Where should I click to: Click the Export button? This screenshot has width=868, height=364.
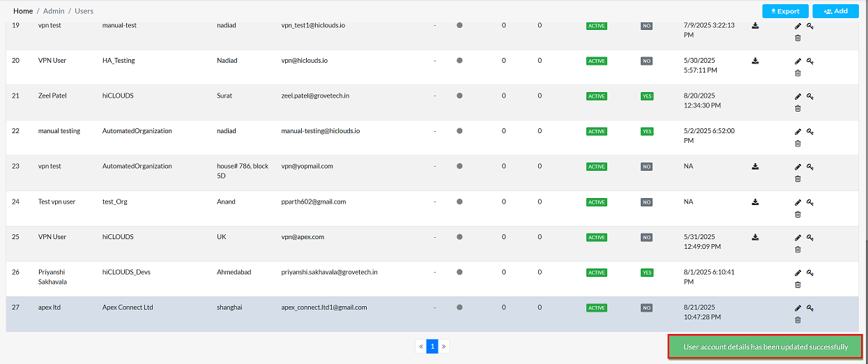tap(785, 11)
